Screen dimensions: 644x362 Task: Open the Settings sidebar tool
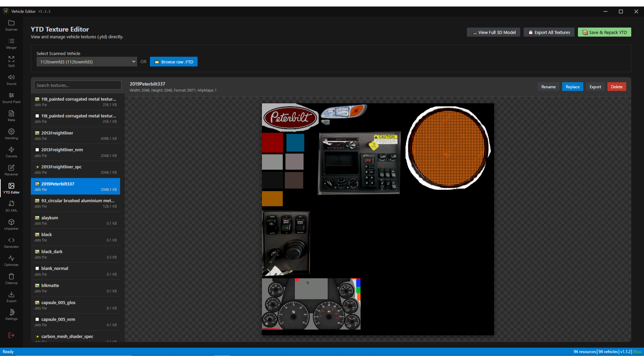click(x=11, y=315)
